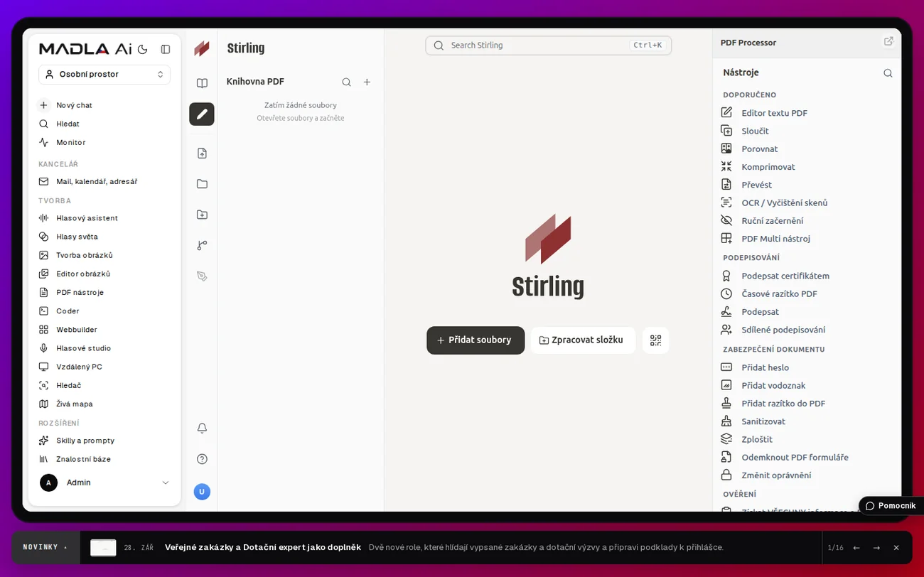Viewport: 924px width, 577px height.
Task: Select Komprimovat tool from the list
Action: 768,167
